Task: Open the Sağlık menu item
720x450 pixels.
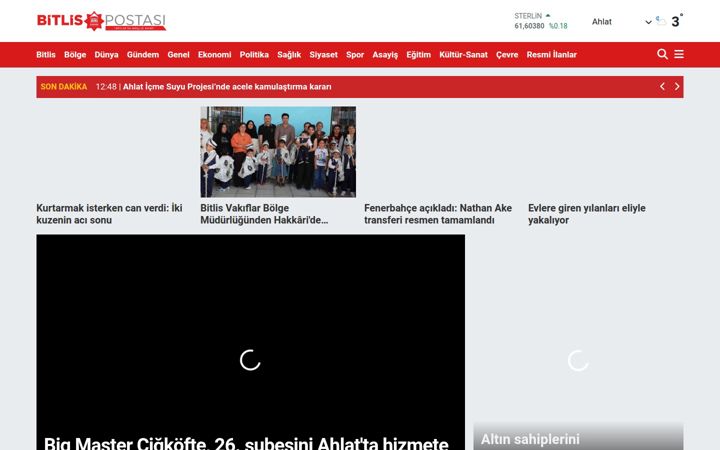Action: [x=289, y=55]
